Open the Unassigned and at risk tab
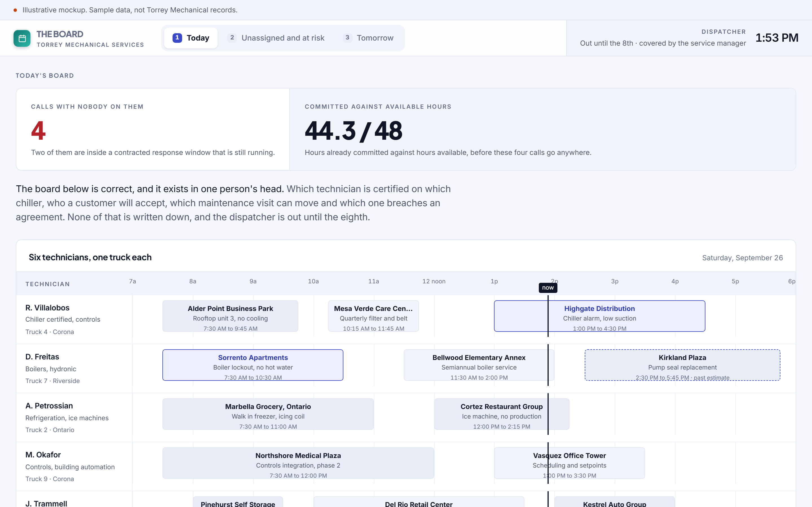Screen dimensions: 812x507 [276, 38]
